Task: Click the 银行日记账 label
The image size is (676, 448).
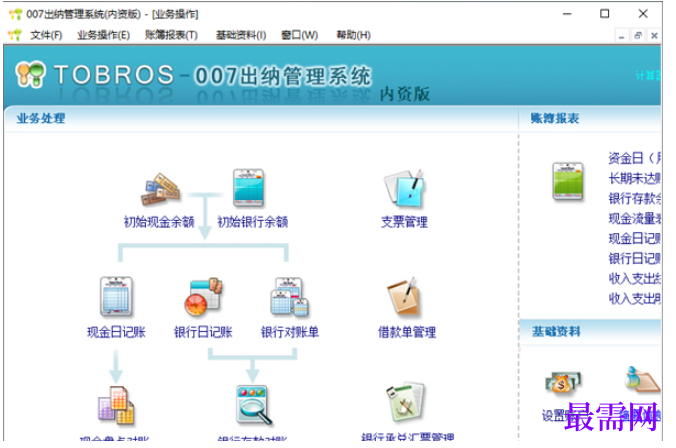Action: [203, 332]
